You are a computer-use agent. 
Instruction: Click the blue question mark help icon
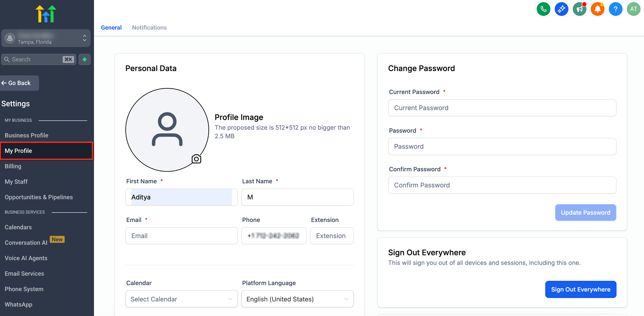(615, 9)
